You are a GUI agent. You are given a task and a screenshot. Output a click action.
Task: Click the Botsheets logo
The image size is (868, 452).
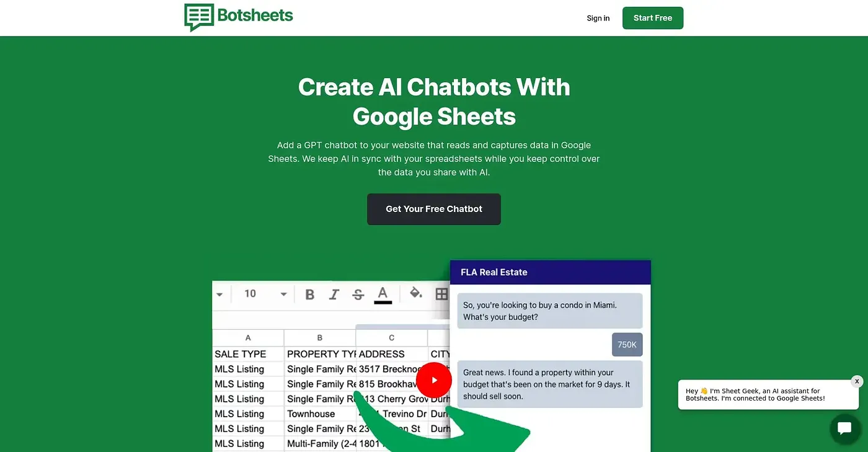point(239,17)
